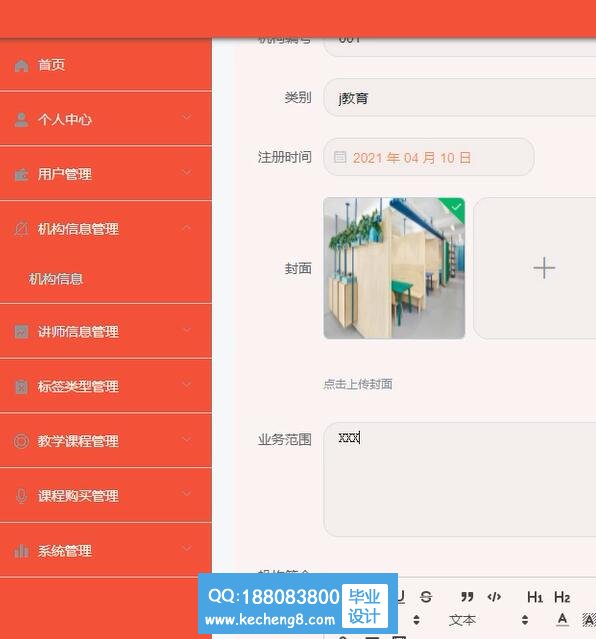Click the 注册时间 date field
596x639 pixels.
(428, 157)
